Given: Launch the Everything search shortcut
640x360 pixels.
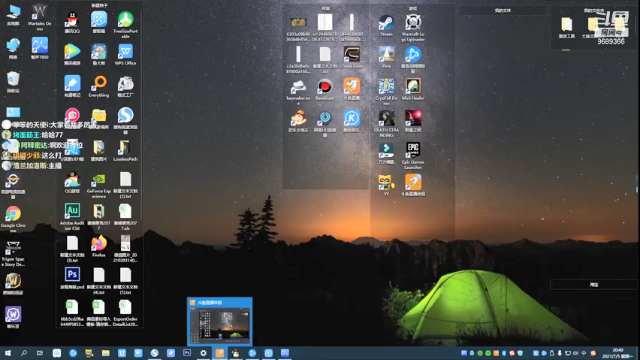Looking at the screenshot, I should [99, 87].
